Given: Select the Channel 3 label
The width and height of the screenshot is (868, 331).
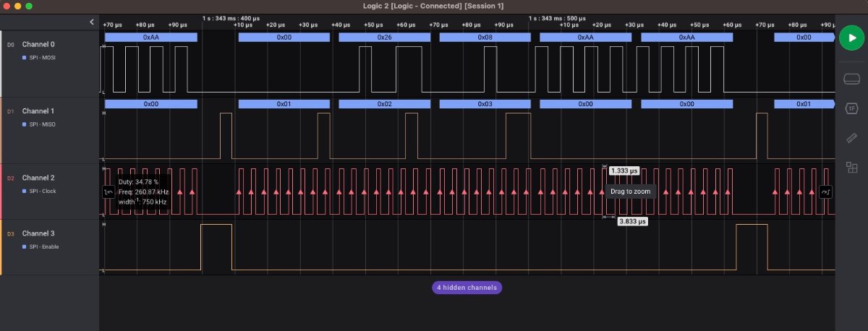Looking at the screenshot, I should click(x=38, y=233).
